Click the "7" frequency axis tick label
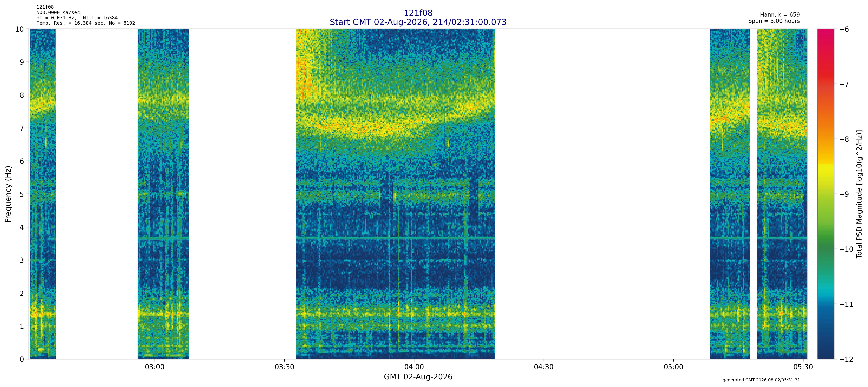 click(x=22, y=128)
